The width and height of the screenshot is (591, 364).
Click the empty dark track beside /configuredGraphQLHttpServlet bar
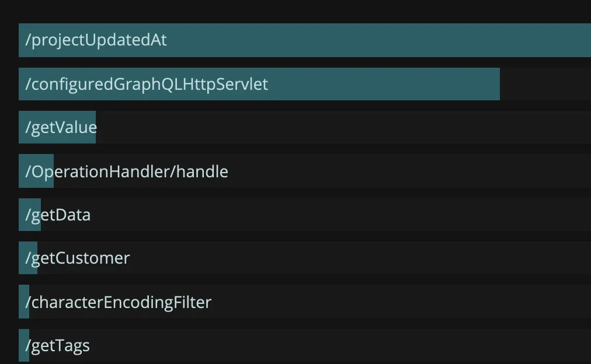pos(545,84)
